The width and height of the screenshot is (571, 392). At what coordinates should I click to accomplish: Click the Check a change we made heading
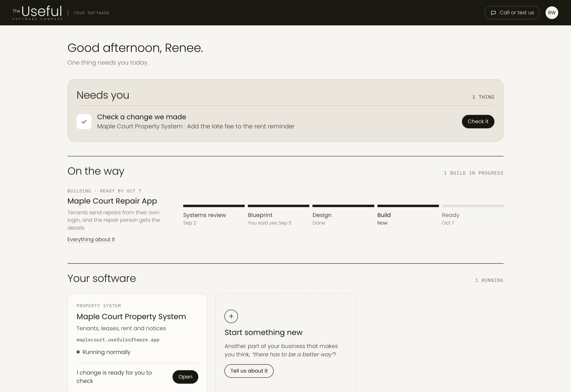[x=142, y=117]
